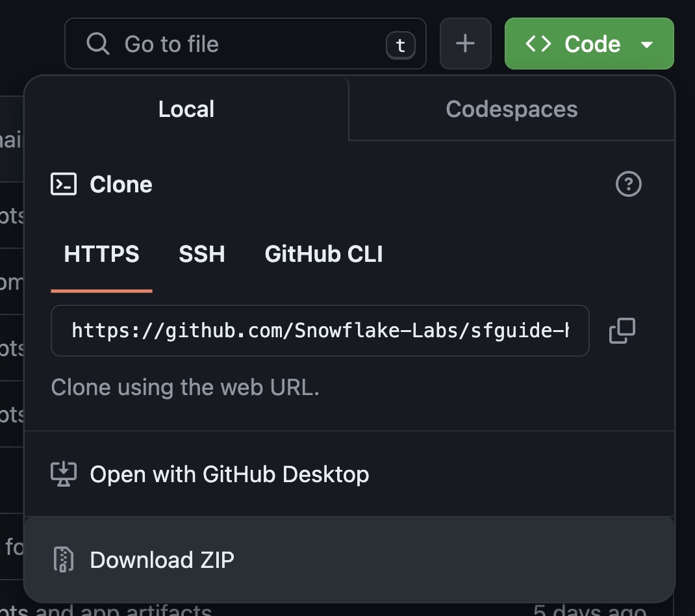Click the search magnifier icon
This screenshot has width=695, height=616.
(98, 44)
